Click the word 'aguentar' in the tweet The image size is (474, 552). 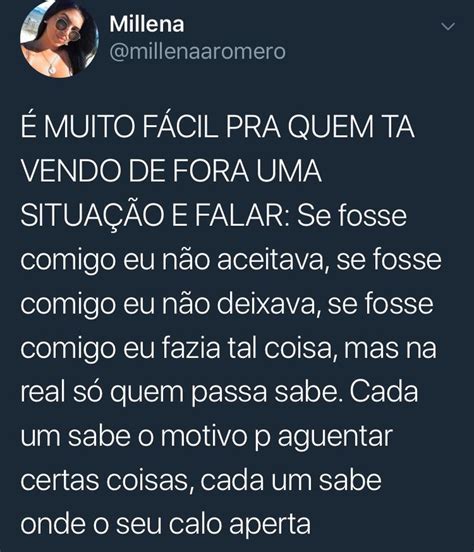tap(335, 438)
